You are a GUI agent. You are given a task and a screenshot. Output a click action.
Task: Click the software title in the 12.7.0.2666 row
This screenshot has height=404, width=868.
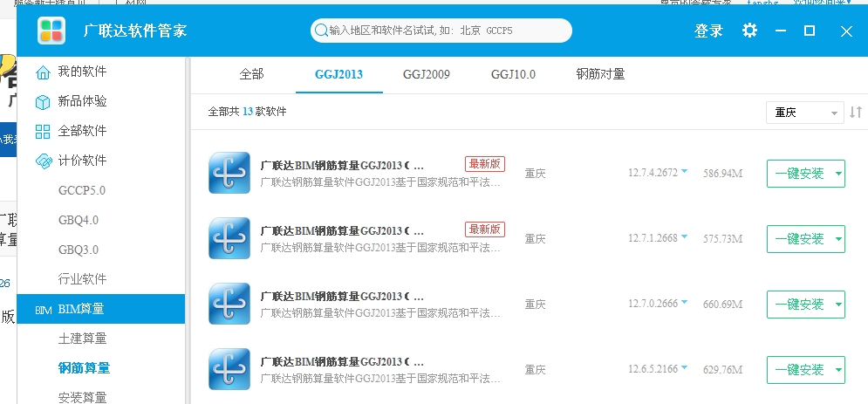(x=342, y=296)
